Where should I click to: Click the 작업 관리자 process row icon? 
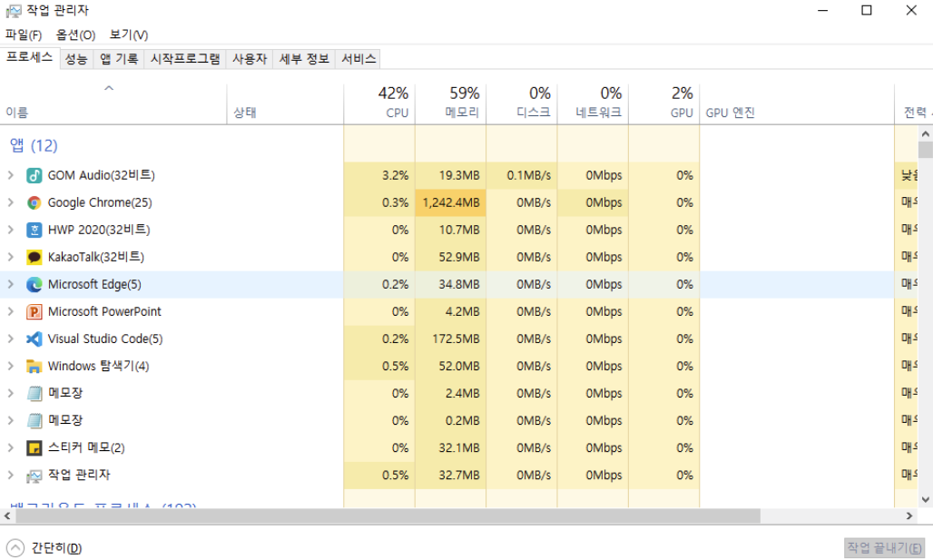click(34, 476)
